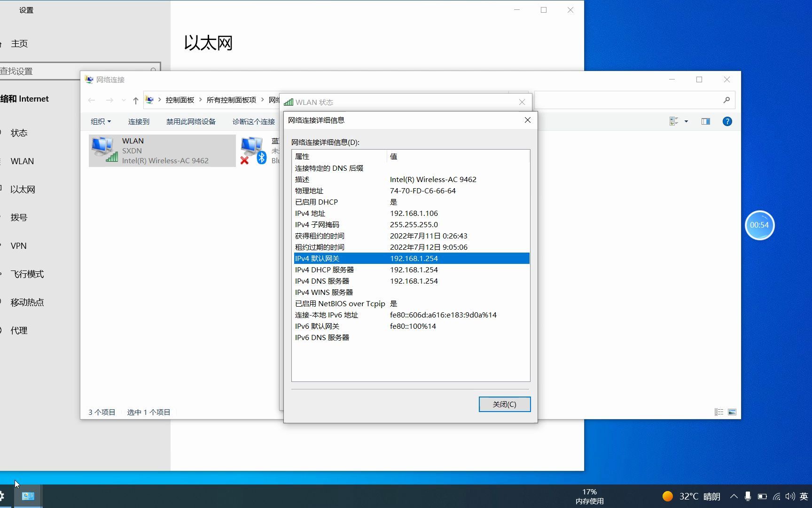Close the WLAN 状态 window
The image size is (812, 508).
tap(522, 102)
